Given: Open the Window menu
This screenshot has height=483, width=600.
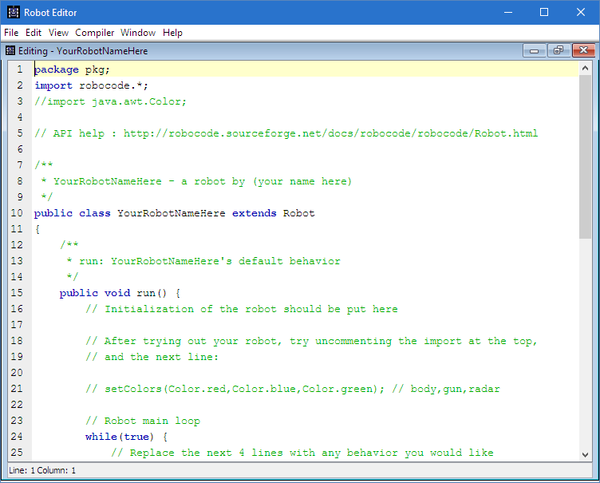Looking at the screenshot, I should [138, 32].
